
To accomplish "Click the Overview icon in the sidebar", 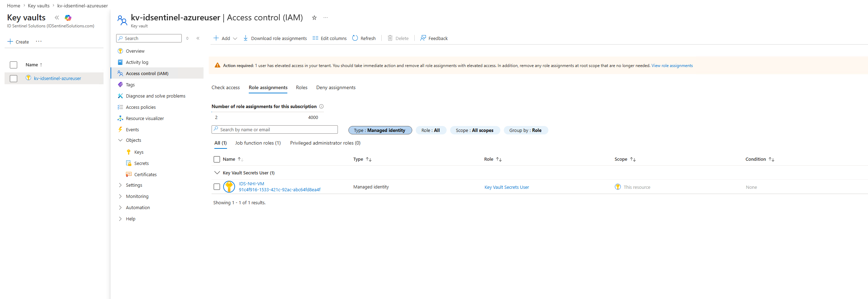I will (x=120, y=51).
